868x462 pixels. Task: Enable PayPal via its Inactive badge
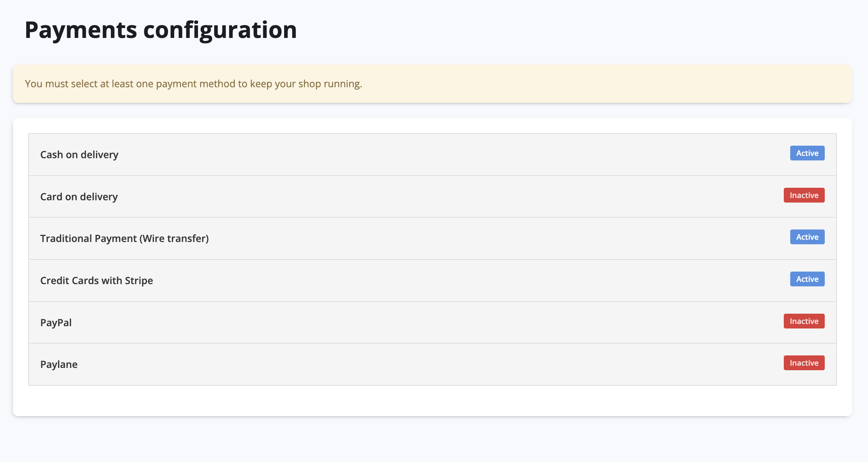point(804,321)
